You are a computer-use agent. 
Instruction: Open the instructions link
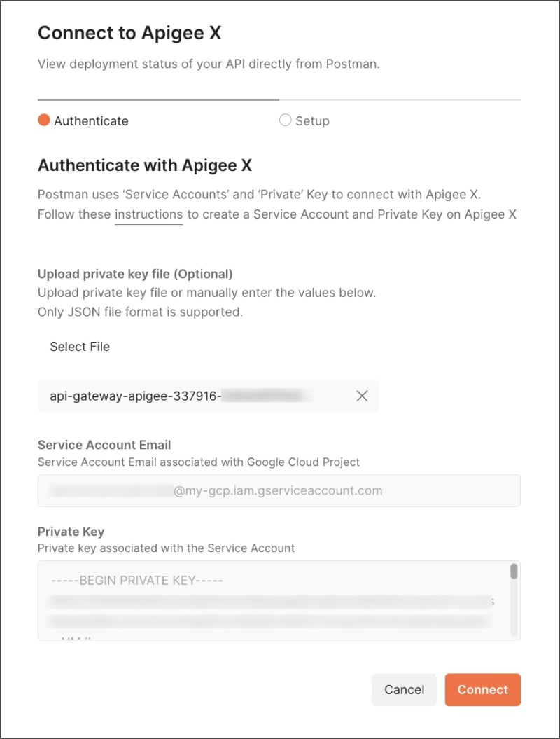[148, 214]
